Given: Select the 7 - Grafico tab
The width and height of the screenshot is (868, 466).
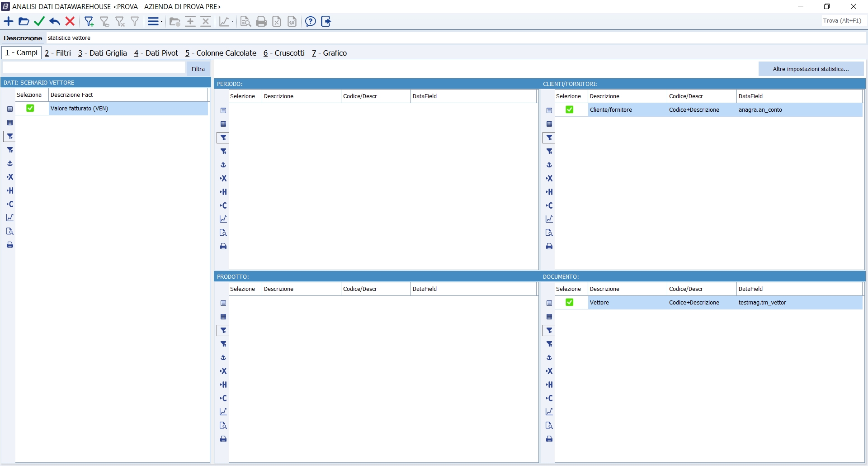Looking at the screenshot, I should [x=330, y=53].
